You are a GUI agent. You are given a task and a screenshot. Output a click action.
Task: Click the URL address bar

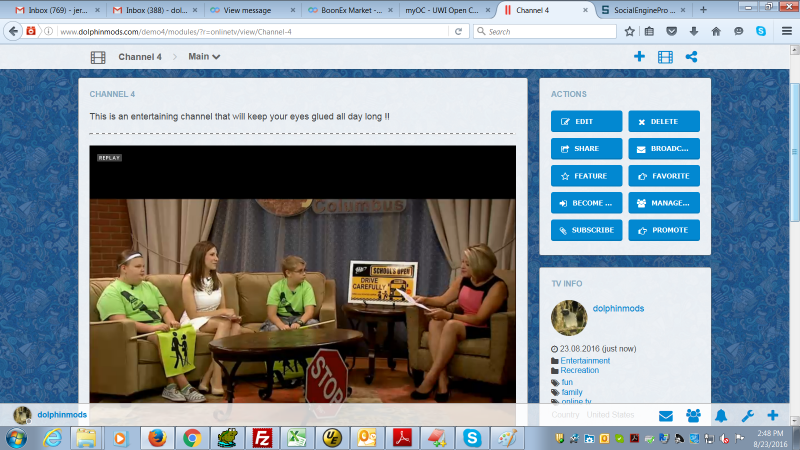[x=253, y=32]
